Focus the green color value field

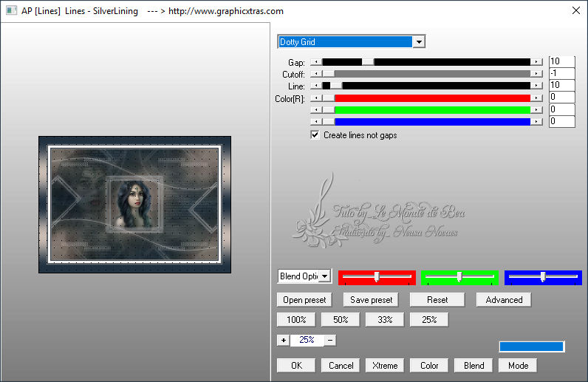pyautogui.click(x=561, y=109)
